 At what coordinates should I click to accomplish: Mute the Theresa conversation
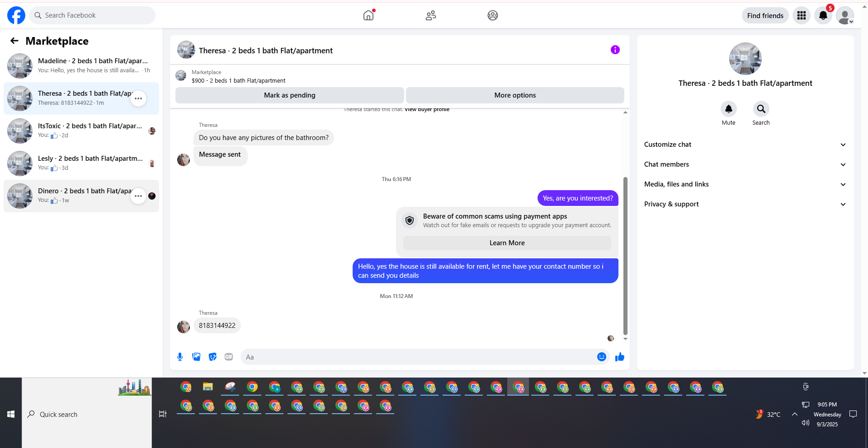729,109
